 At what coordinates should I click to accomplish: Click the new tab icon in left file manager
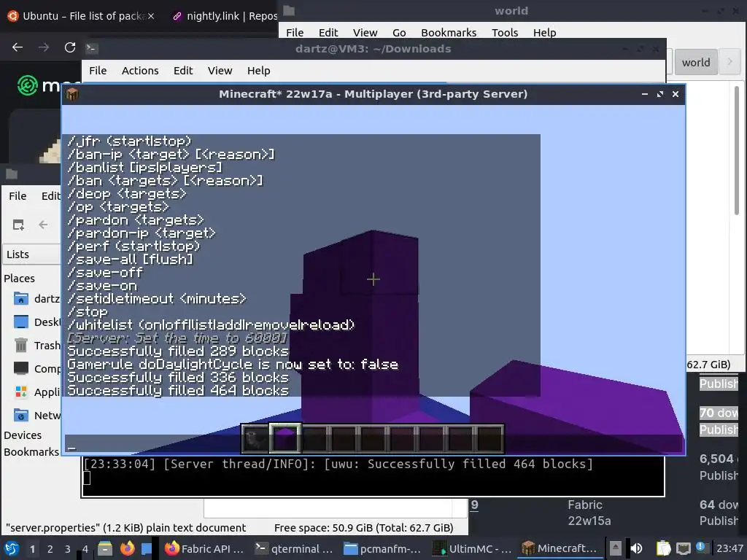pyautogui.click(x=18, y=225)
